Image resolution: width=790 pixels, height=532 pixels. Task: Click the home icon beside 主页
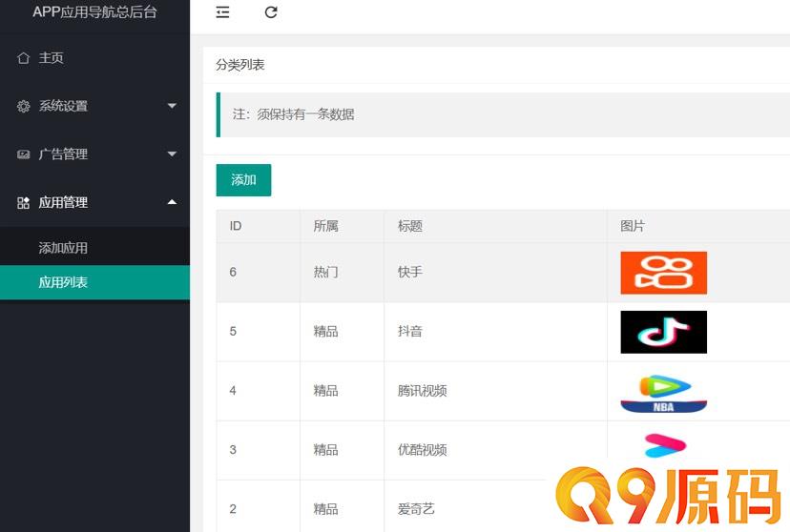pos(23,58)
